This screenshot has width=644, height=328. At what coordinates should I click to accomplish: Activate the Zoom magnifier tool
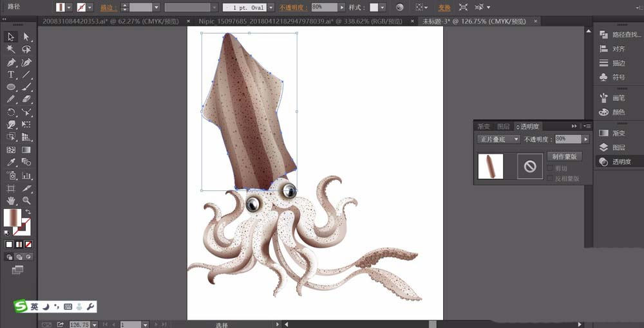[x=26, y=201]
